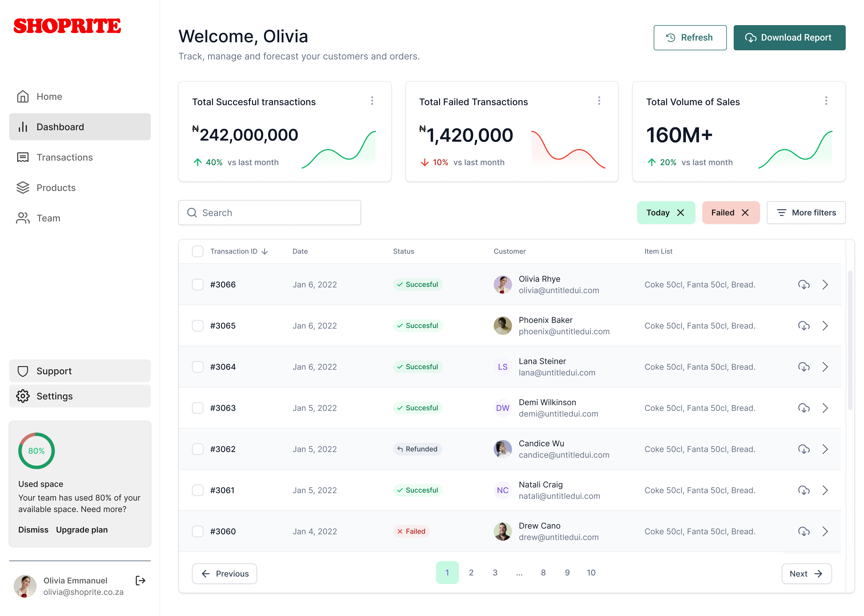This screenshot has height=616, width=864.
Task: Click the Upgrade plan link
Action: pyautogui.click(x=82, y=530)
